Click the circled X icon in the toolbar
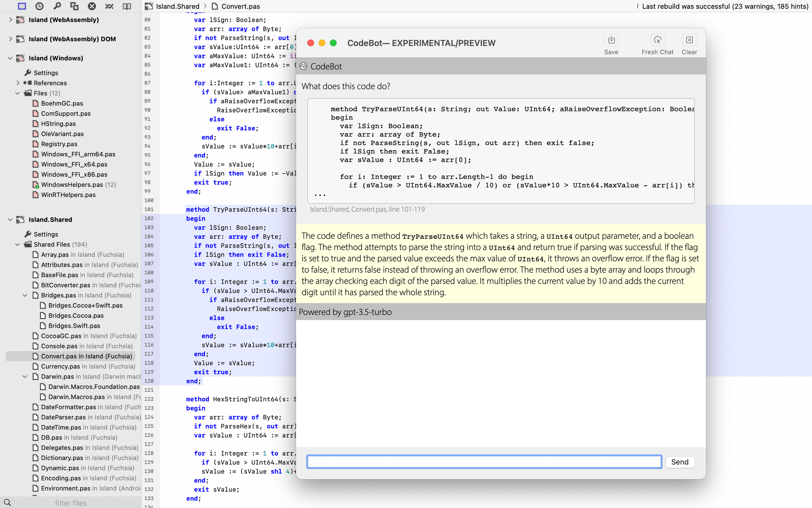Screen dimensions: 812x508 (x=92, y=6)
